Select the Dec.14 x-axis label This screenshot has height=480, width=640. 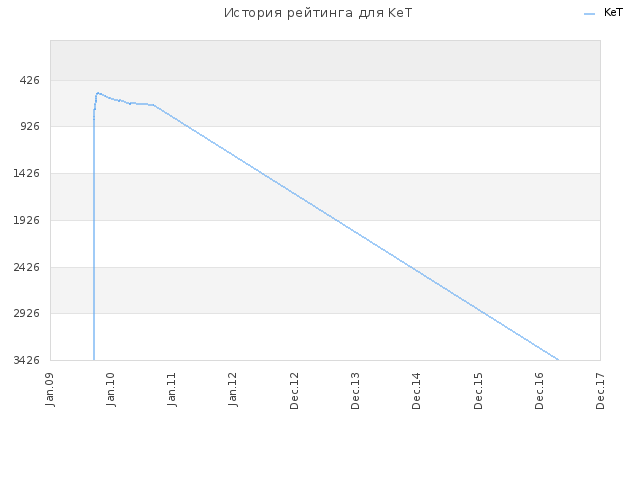(x=416, y=391)
